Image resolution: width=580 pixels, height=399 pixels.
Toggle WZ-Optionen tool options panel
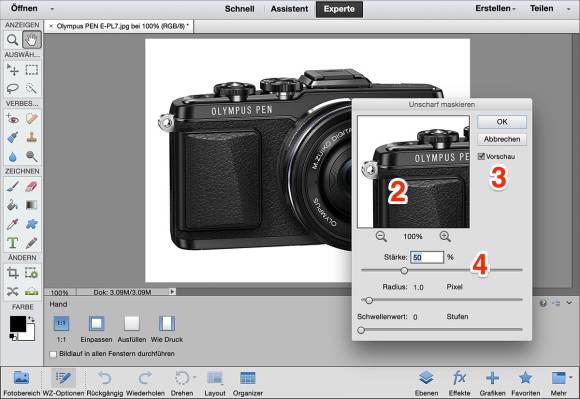pos(63,383)
